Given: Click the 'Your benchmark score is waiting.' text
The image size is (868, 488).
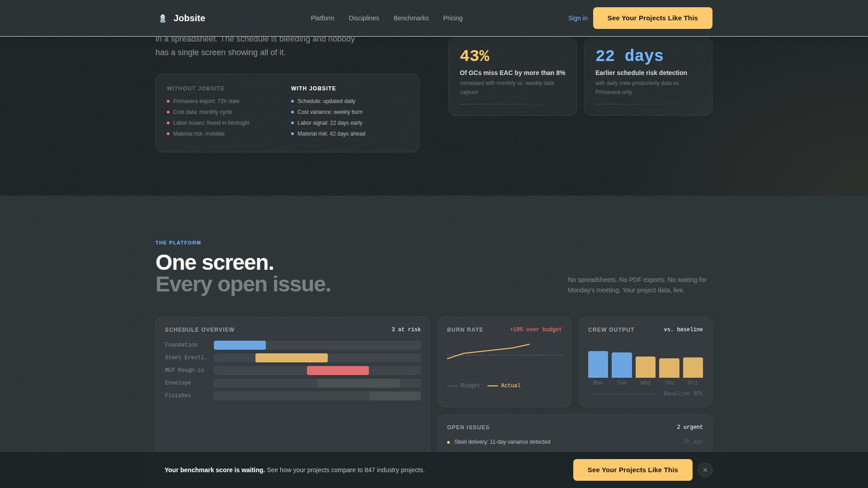Looking at the screenshot, I should tap(215, 470).
